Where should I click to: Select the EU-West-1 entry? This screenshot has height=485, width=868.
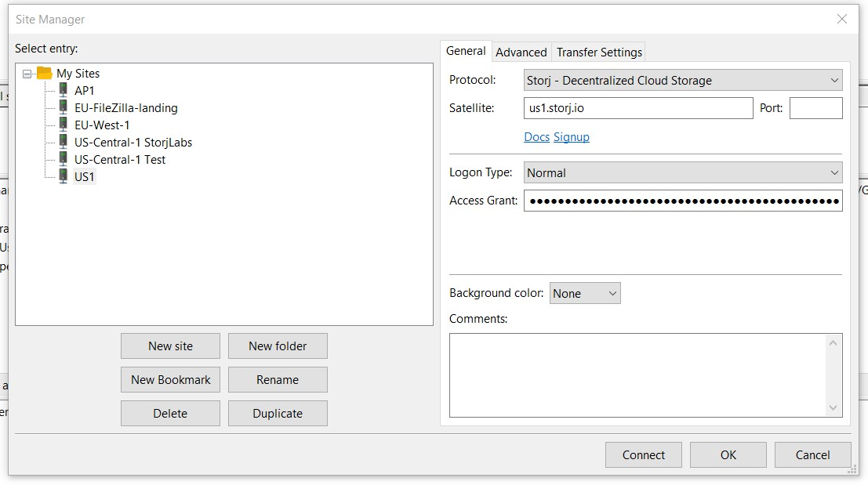tap(102, 125)
